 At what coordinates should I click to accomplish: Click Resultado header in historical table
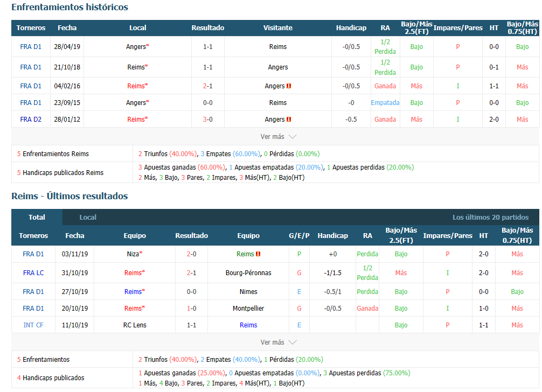point(208,27)
